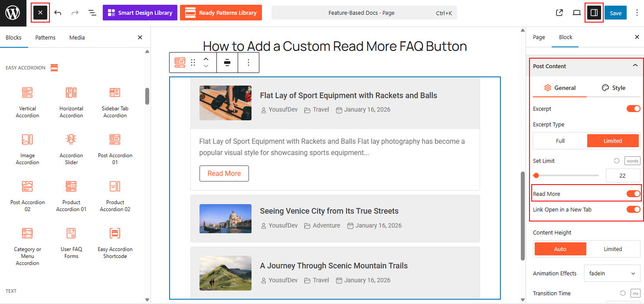Open the Animation Effects dropdown

(x=612, y=273)
